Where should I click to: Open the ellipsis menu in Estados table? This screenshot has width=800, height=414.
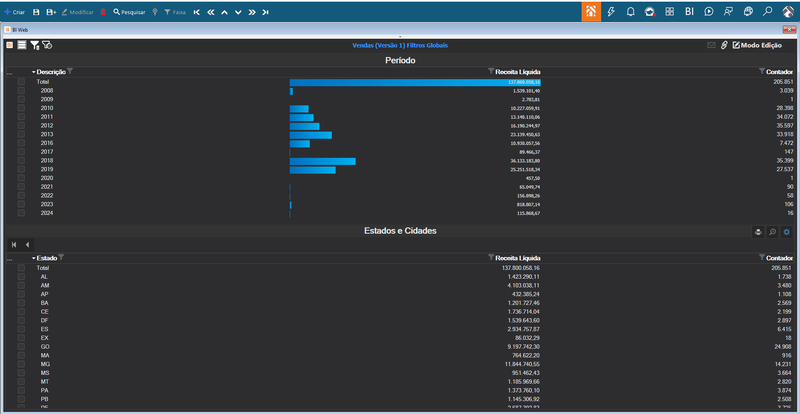pyautogui.click(x=10, y=260)
